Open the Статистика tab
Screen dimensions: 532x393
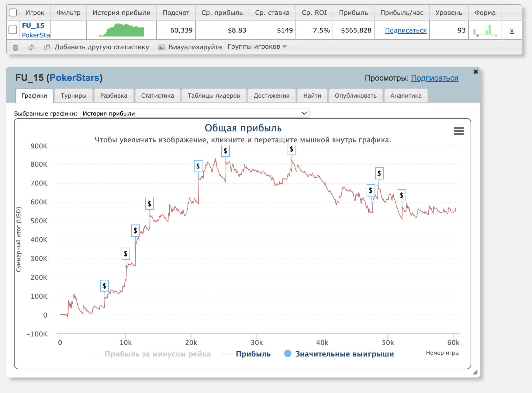(x=157, y=96)
